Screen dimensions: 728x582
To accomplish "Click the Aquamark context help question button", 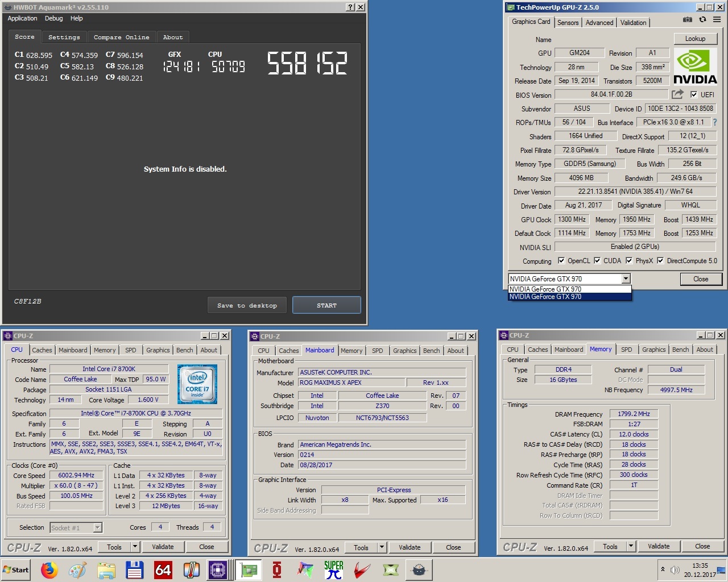I will click(x=350, y=7).
